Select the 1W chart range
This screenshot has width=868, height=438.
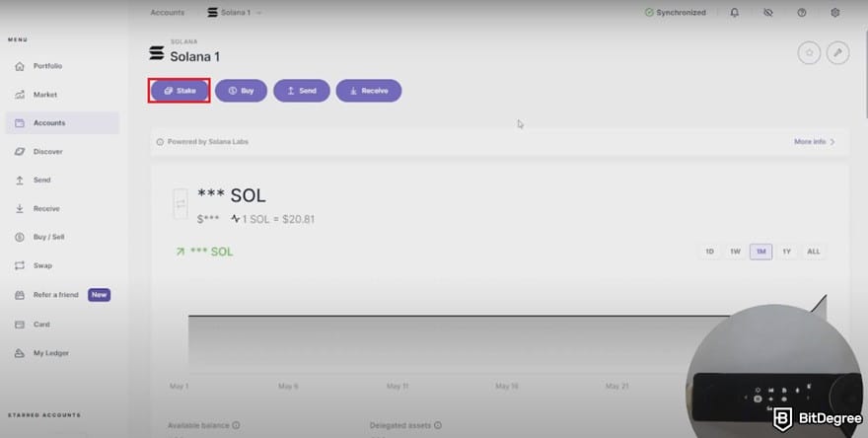tap(735, 252)
